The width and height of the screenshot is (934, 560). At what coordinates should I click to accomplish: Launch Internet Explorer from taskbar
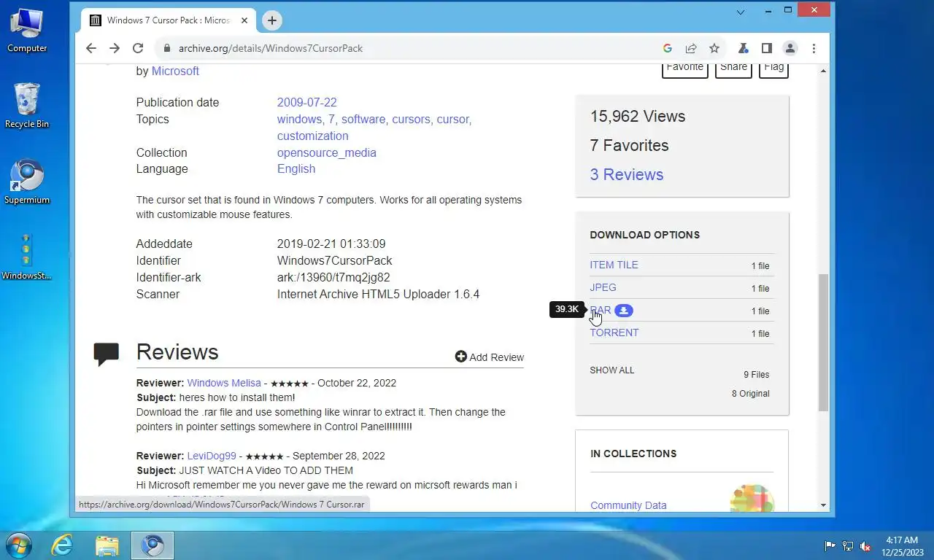click(x=62, y=545)
